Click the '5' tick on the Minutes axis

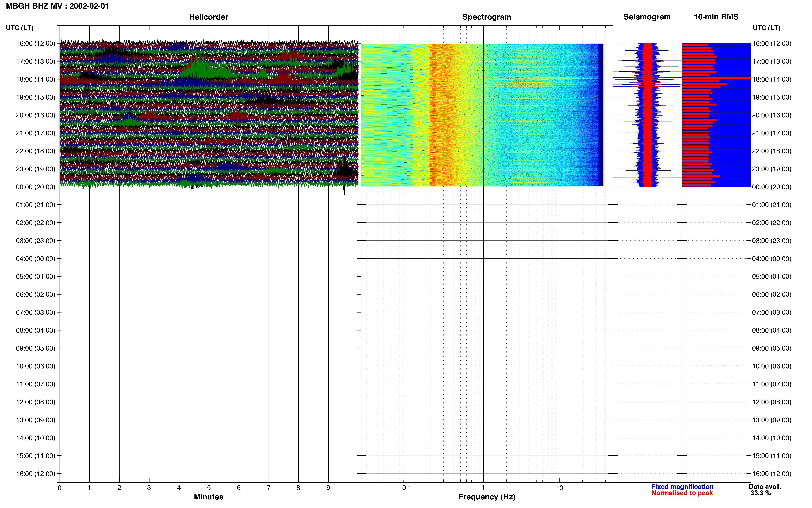[209, 488]
